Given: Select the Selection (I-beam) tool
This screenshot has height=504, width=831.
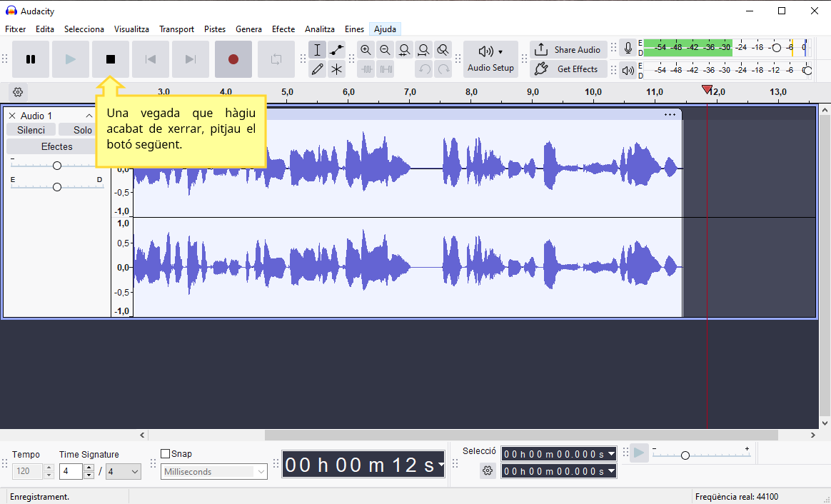Looking at the screenshot, I should point(317,50).
